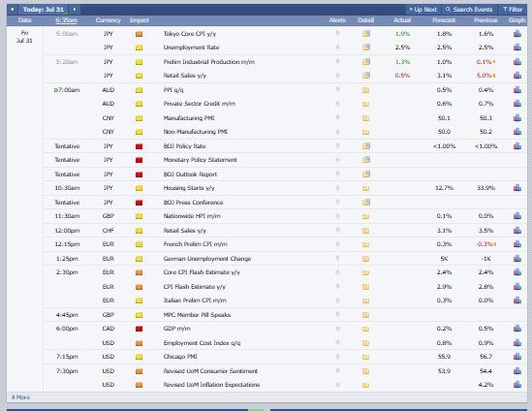Click the Up Next button
The height and width of the screenshot is (411, 532).
pos(423,10)
